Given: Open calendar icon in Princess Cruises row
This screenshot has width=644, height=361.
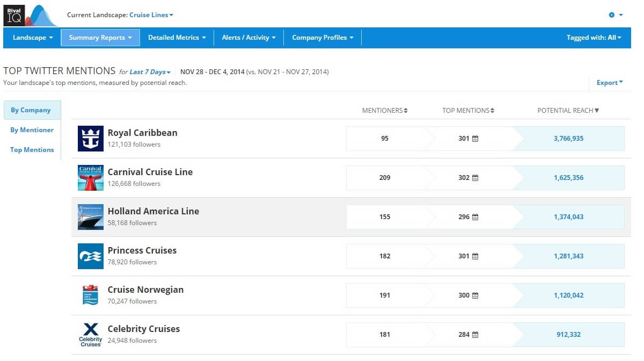Looking at the screenshot, I should 475,256.
